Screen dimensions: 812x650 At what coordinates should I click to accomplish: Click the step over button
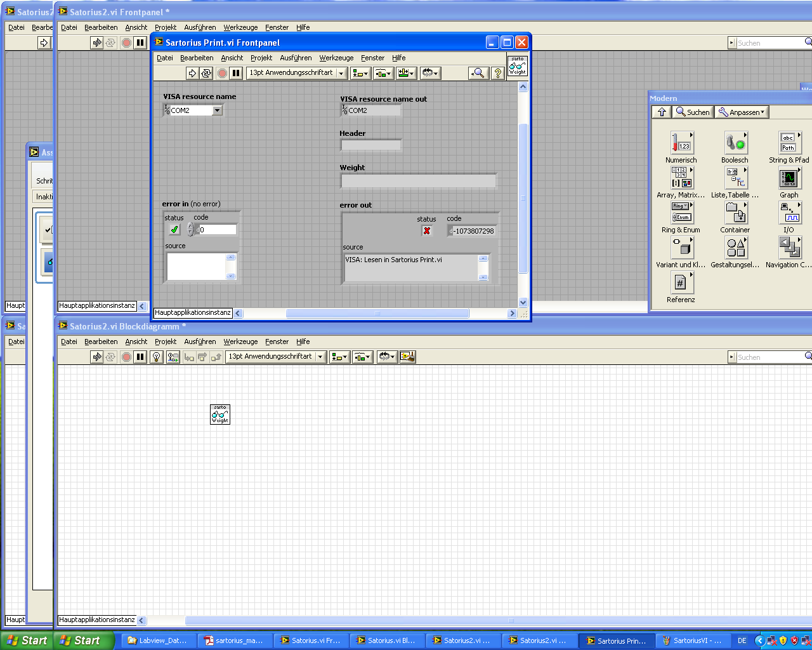point(202,357)
